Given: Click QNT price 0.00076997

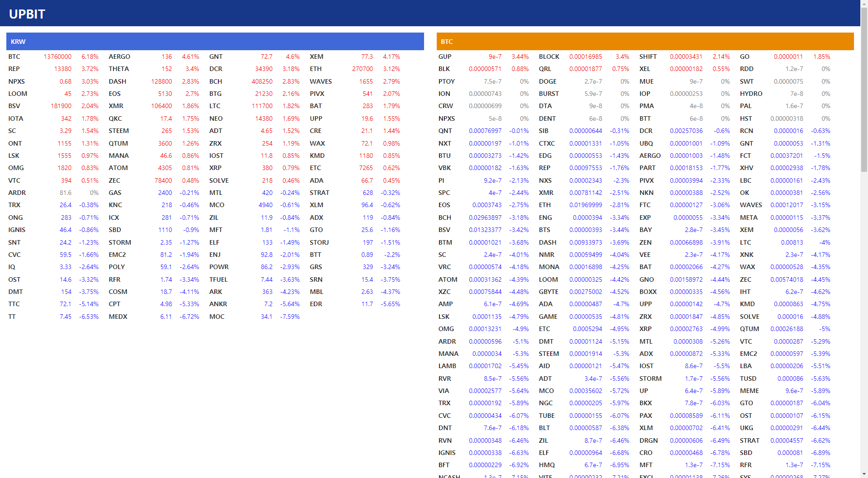Looking at the screenshot, I should coord(485,131).
